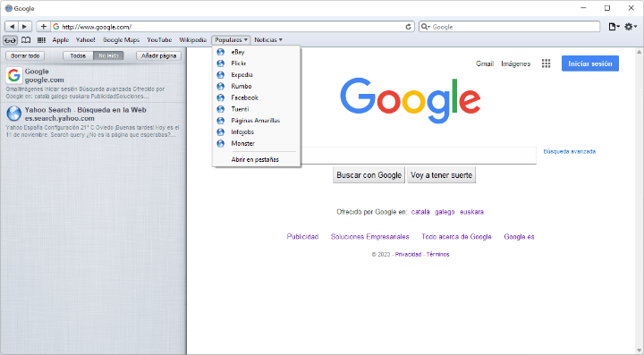Open Wikipedia bookmark in bookmarks bar

click(x=192, y=40)
